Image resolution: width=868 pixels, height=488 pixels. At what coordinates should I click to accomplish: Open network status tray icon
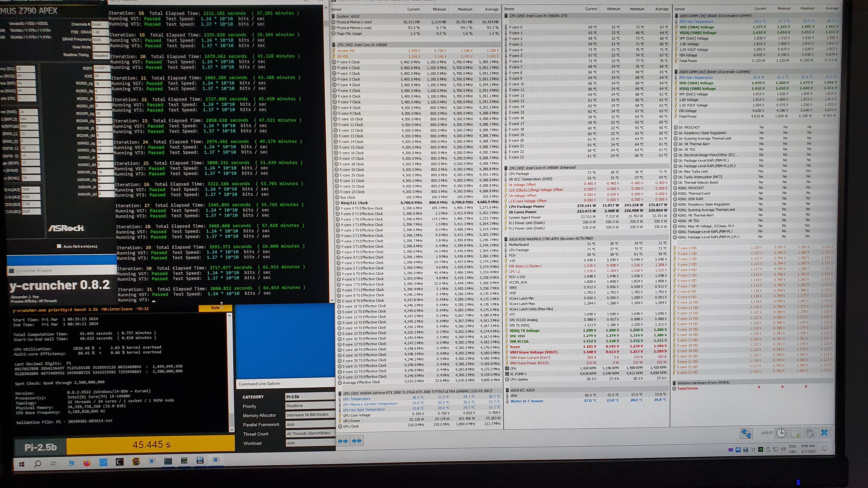775,449
